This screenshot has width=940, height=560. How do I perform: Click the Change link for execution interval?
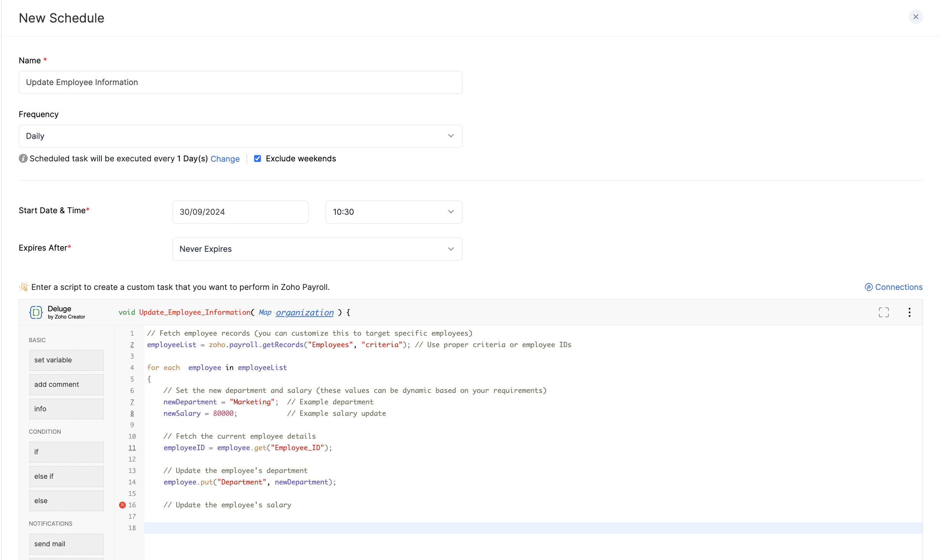pos(225,159)
